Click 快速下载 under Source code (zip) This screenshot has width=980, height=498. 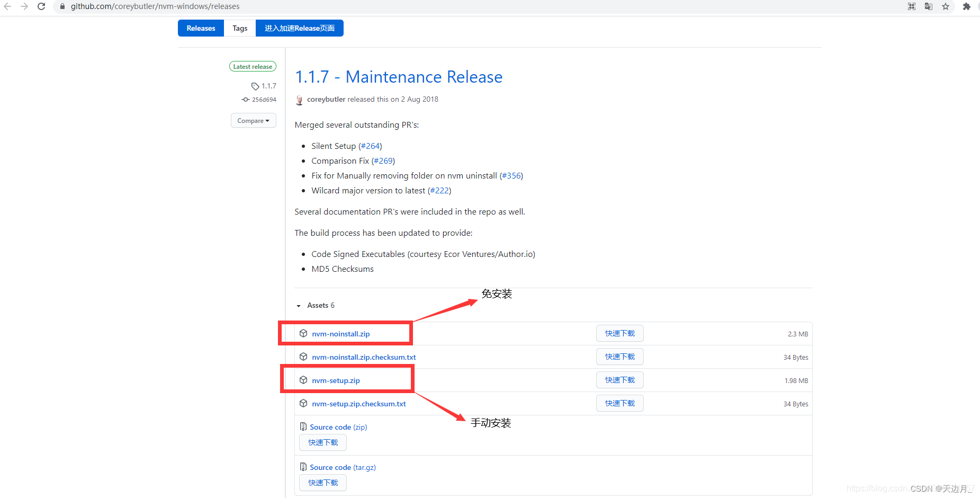323,442
